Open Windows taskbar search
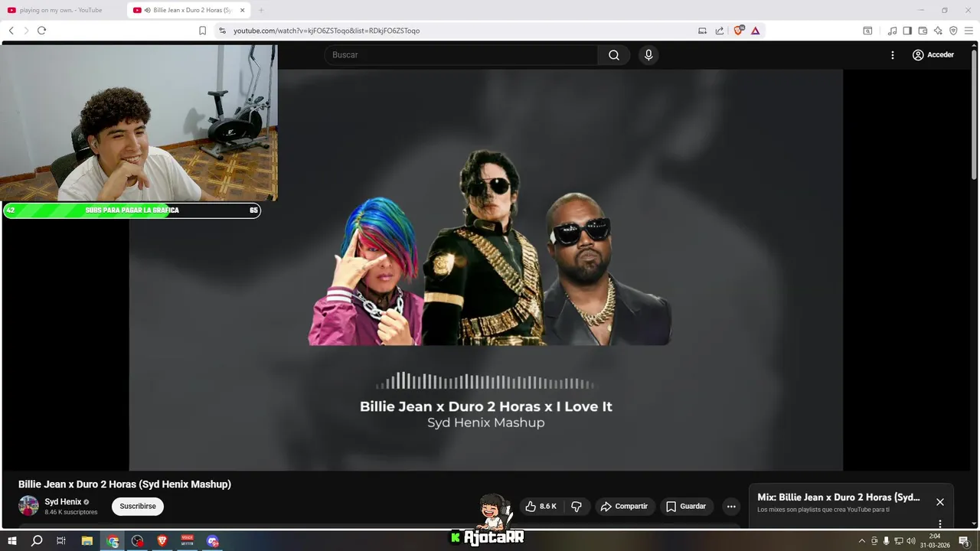Screen dimensions: 980x551 click(36, 541)
